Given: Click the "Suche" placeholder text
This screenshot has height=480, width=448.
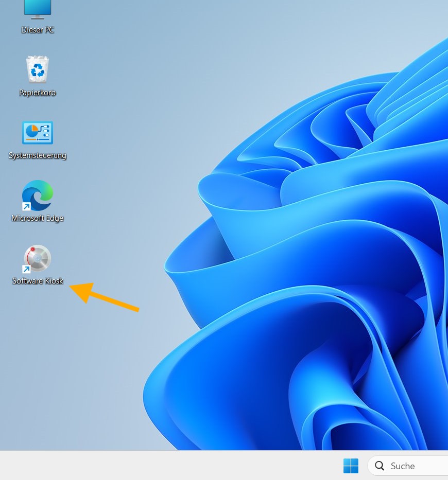Looking at the screenshot, I should pyautogui.click(x=403, y=466).
